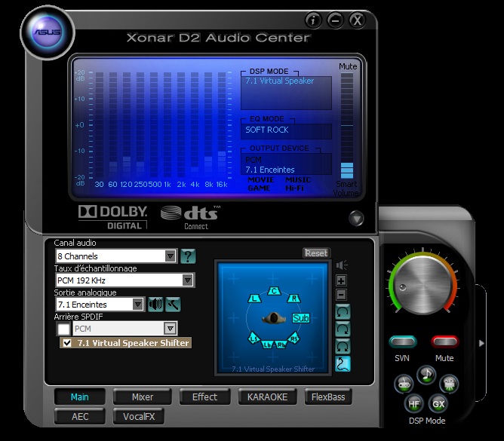Collapse panel with the round down-arrow button

click(x=356, y=219)
